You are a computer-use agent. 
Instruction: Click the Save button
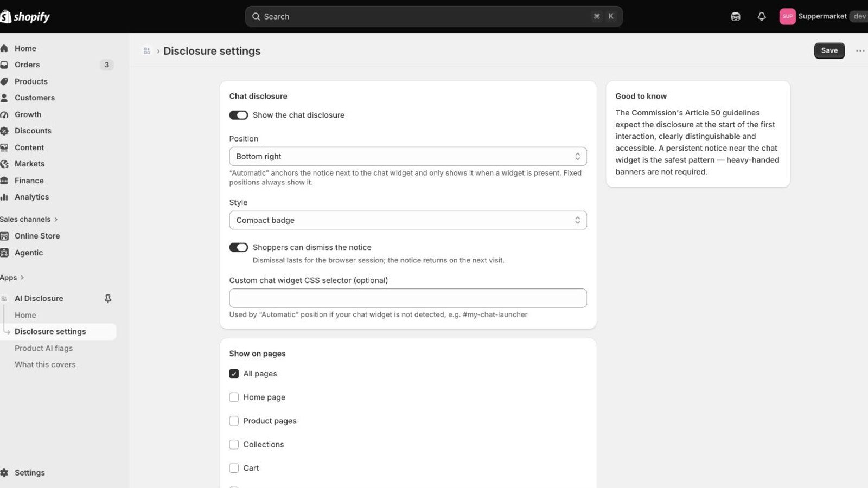pyautogui.click(x=829, y=50)
